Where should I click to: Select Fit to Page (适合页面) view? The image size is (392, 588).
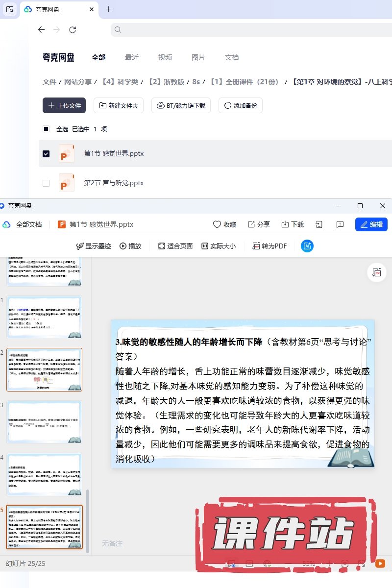[175, 246]
